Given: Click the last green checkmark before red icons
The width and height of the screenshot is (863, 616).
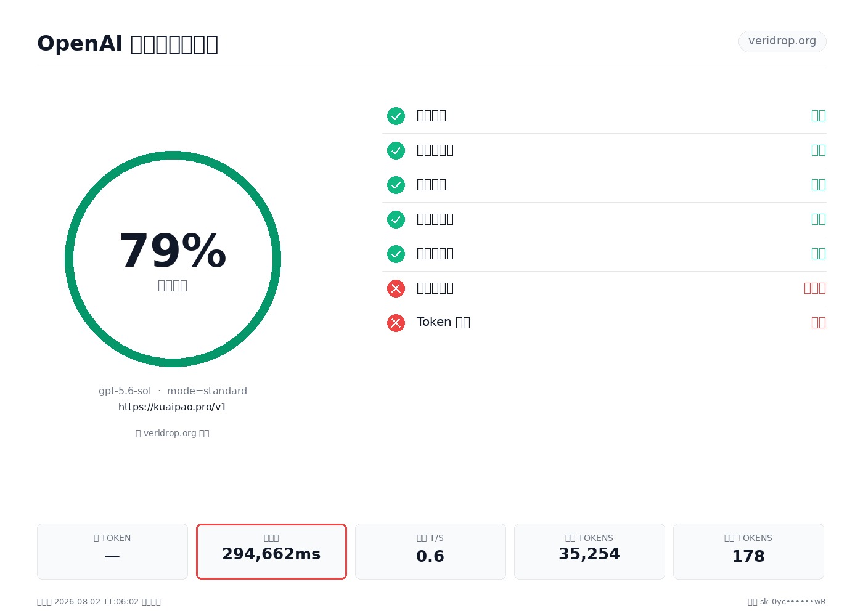Looking at the screenshot, I should point(396,254).
